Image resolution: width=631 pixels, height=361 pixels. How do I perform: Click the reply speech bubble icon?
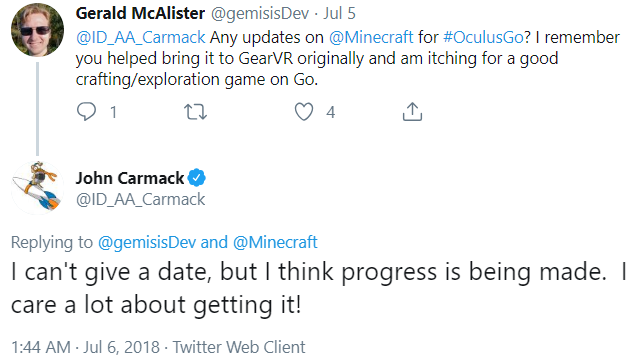coord(87,111)
